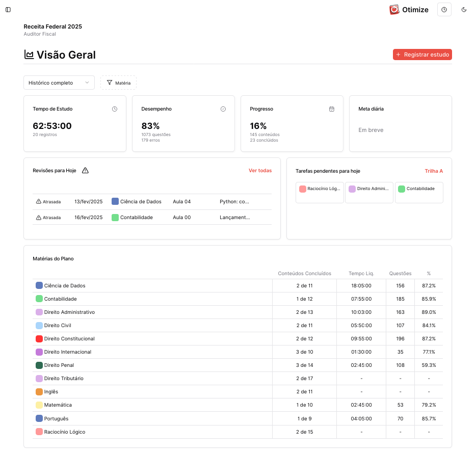476x453 pixels.
Task: Click the Otimize logo icon
Action: pyautogui.click(x=394, y=10)
